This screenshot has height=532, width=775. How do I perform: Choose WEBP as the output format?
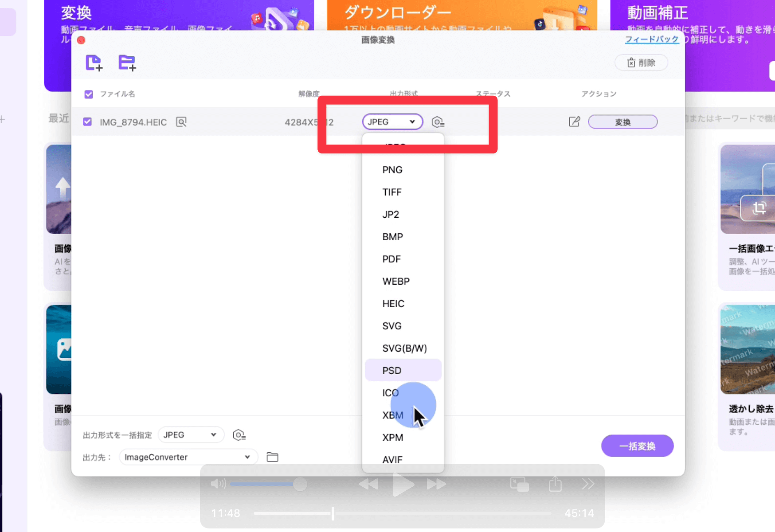click(395, 281)
